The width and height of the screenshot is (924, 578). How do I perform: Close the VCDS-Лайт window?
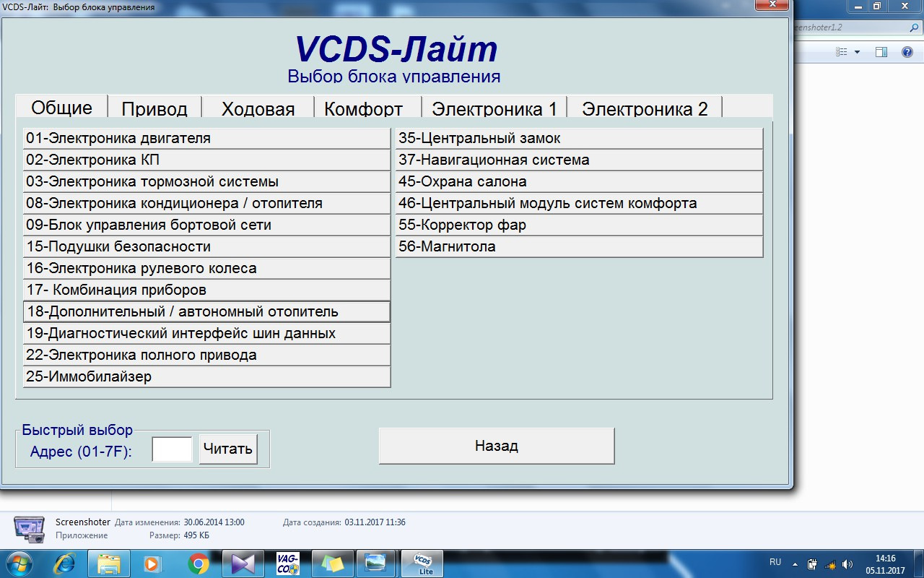click(x=771, y=5)
